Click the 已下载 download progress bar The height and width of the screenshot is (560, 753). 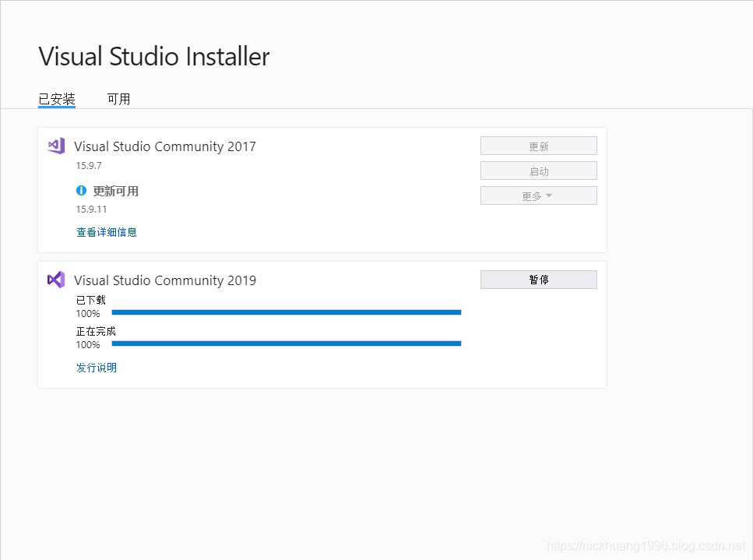287,312
